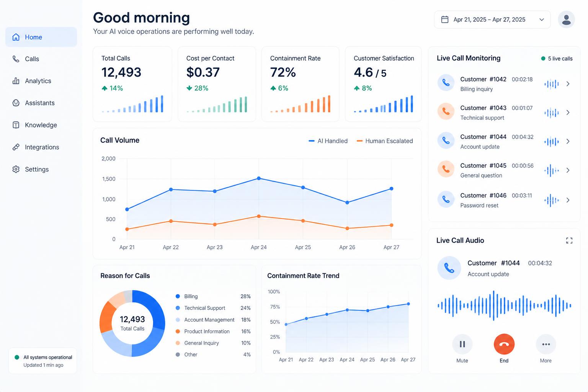Mute the live call audio
This screenshot has width=588, height=392.
tap(462, 344)
